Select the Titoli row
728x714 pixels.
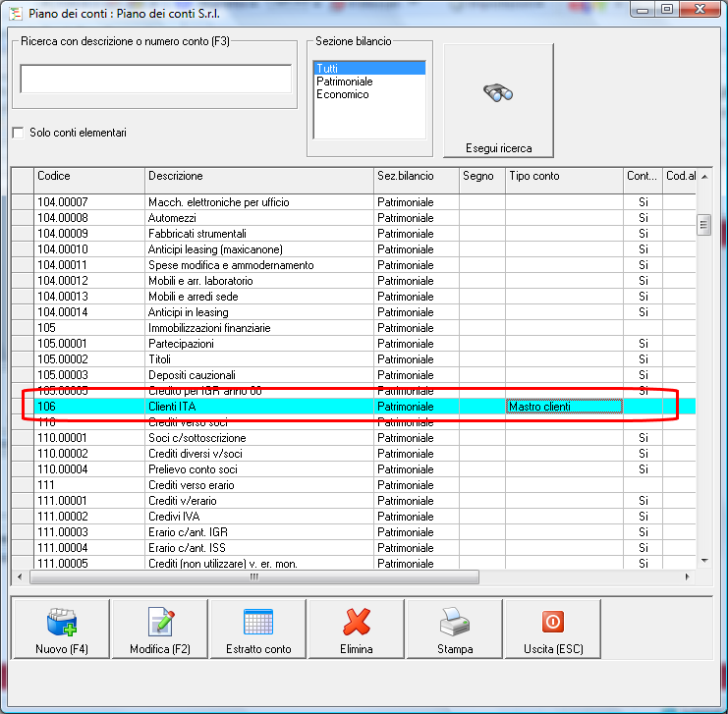[x=354, y=359]
